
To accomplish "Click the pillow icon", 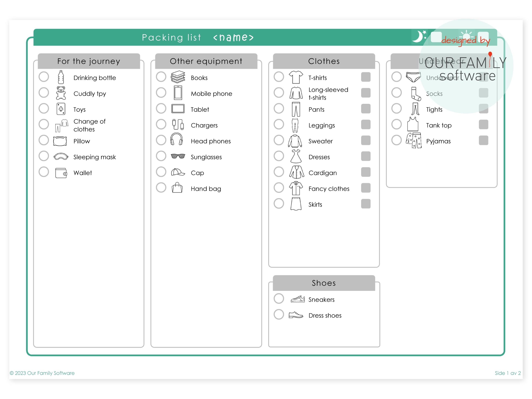I will pos(60,141).
